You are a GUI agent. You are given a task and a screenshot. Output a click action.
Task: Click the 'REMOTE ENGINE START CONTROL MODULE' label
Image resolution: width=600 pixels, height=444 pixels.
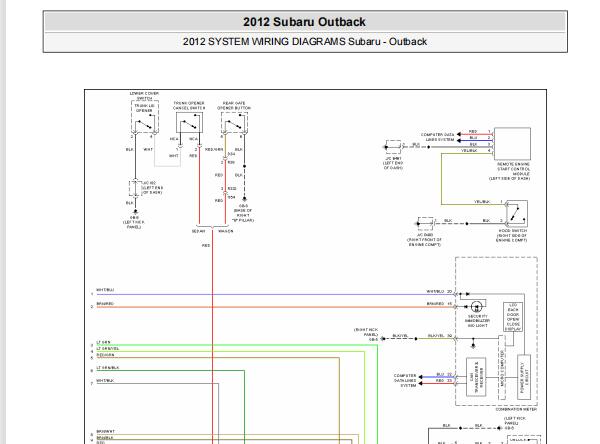pyautogui.click(x=510, y=171)
